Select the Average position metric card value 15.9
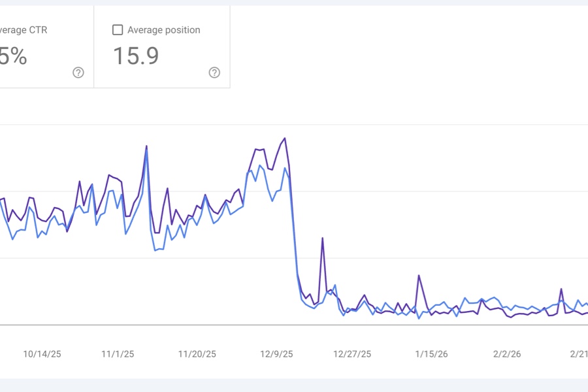 click(x=136, y=56)
